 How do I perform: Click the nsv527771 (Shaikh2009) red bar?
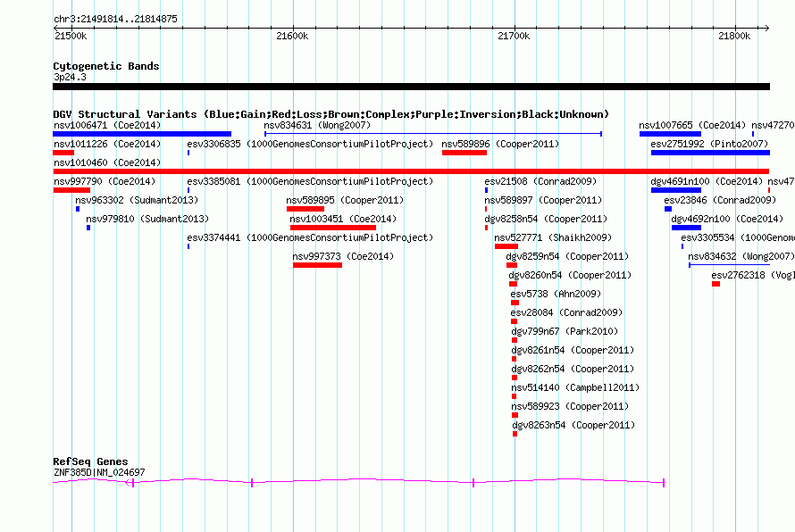tap(506, 246)
